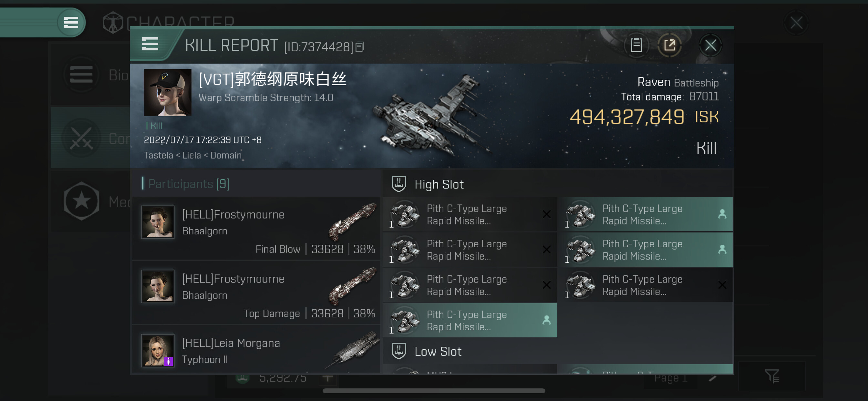Click the filter icon at bottom right
The height and width of the screenshot is (401, 868).
coord(771,376)
